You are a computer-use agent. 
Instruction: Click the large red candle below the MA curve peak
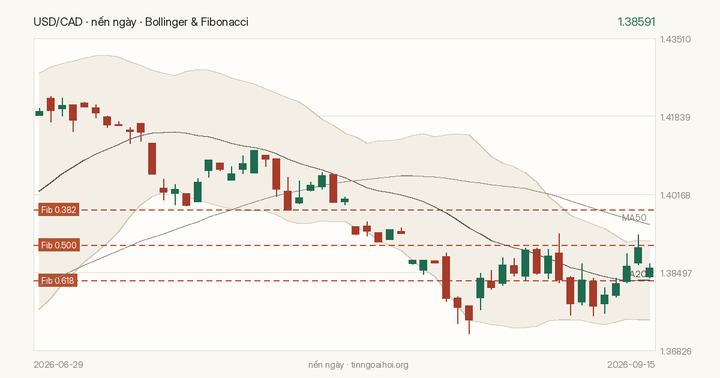[152, 158]
